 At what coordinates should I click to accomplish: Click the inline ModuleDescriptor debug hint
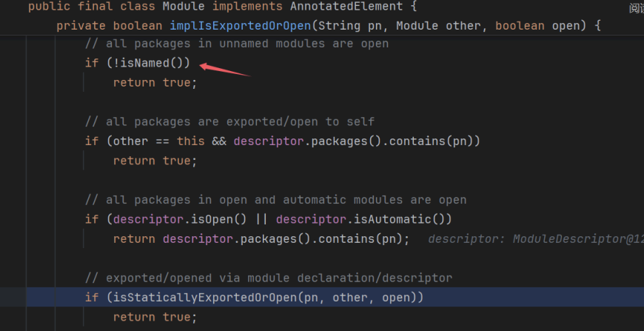coord(534,238)
